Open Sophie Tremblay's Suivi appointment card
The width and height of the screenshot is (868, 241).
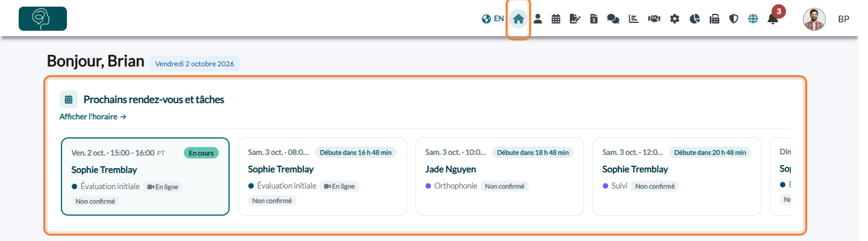[677, 177]
